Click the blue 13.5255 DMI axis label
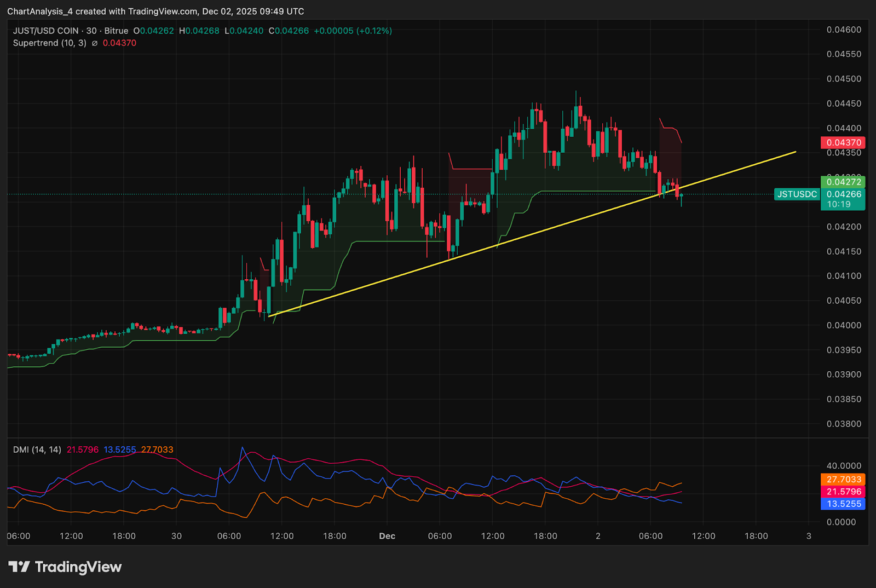 coord(843,504)
